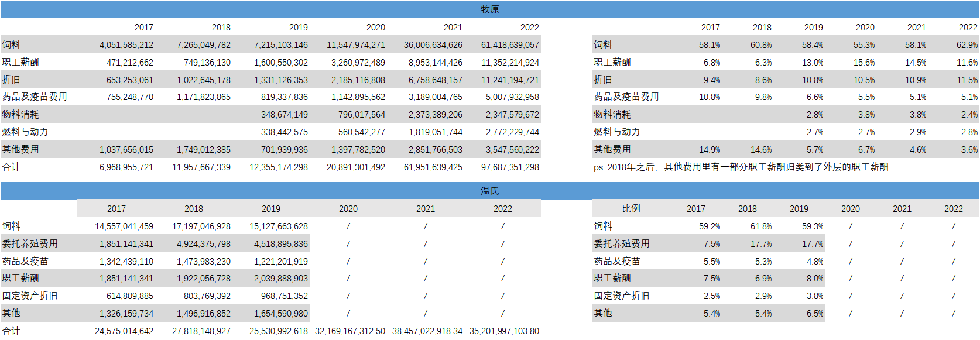Select the 59.3% ratio cell
This screenshot has height=340, width=980.
[813, 226]
